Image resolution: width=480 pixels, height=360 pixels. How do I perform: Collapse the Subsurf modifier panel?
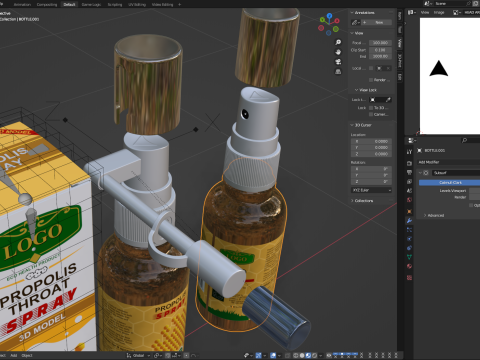(420, 173)
